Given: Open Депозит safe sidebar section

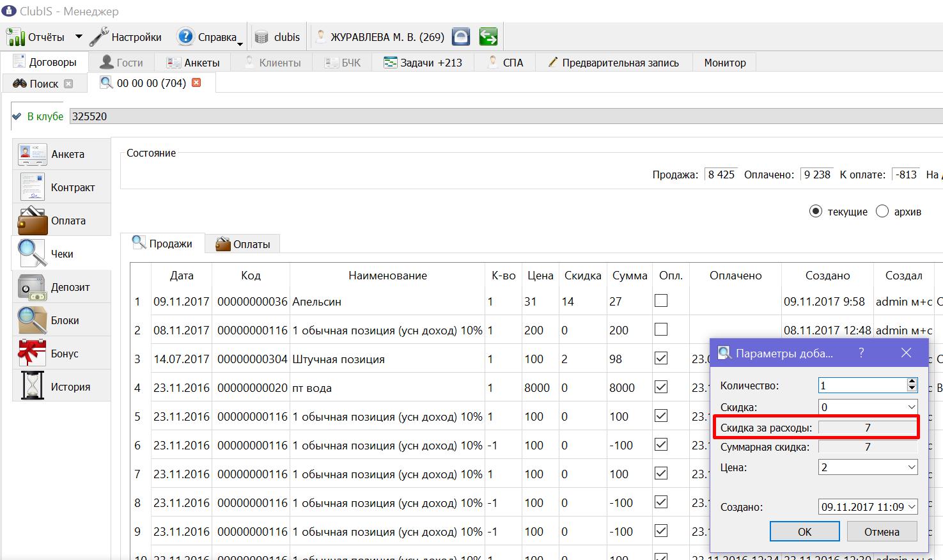Looking at the screenshot, I should tap(61, 287).
